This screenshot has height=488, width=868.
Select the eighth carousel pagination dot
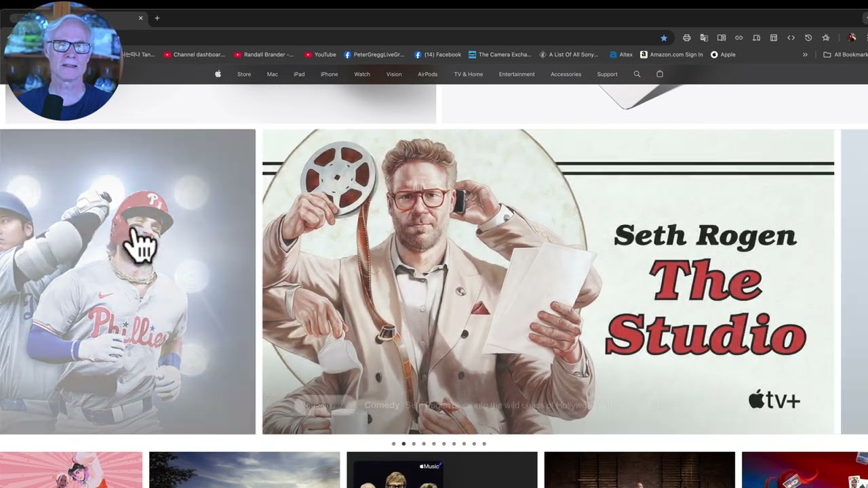(x=464, y=444)
